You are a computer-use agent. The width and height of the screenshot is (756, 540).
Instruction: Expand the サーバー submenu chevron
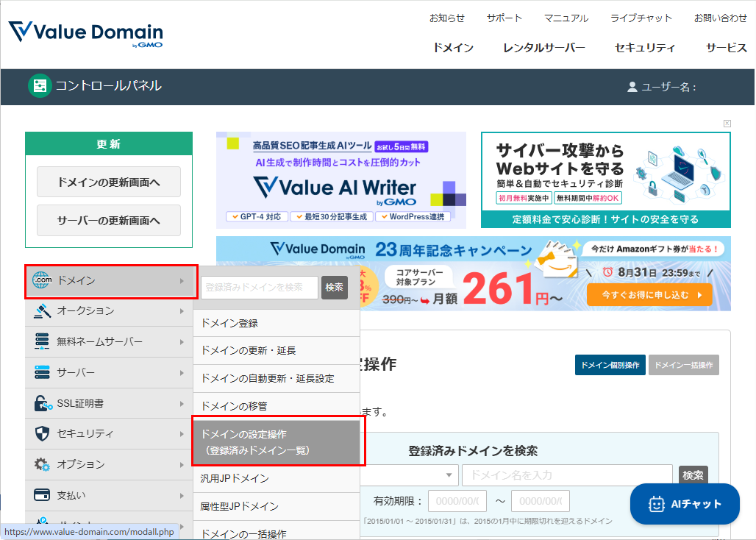click(x=182, y=372)
